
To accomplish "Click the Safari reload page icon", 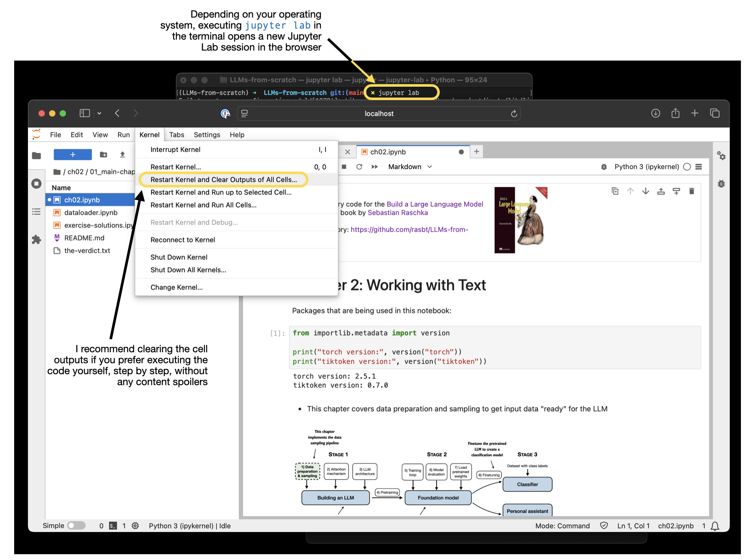I will 514,114.
